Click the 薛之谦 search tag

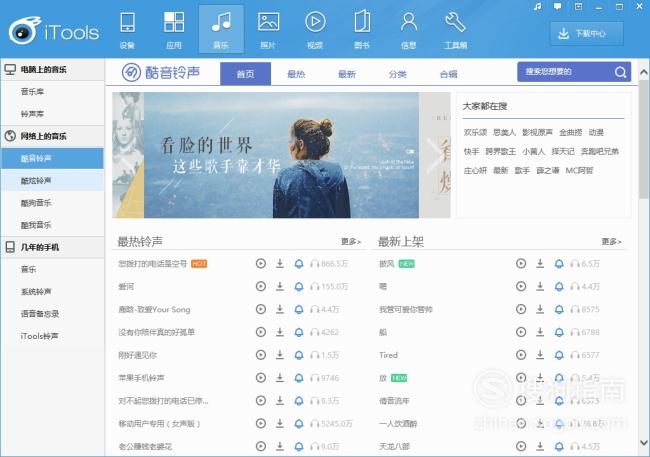pyautogui.click(x=548, y=171)
